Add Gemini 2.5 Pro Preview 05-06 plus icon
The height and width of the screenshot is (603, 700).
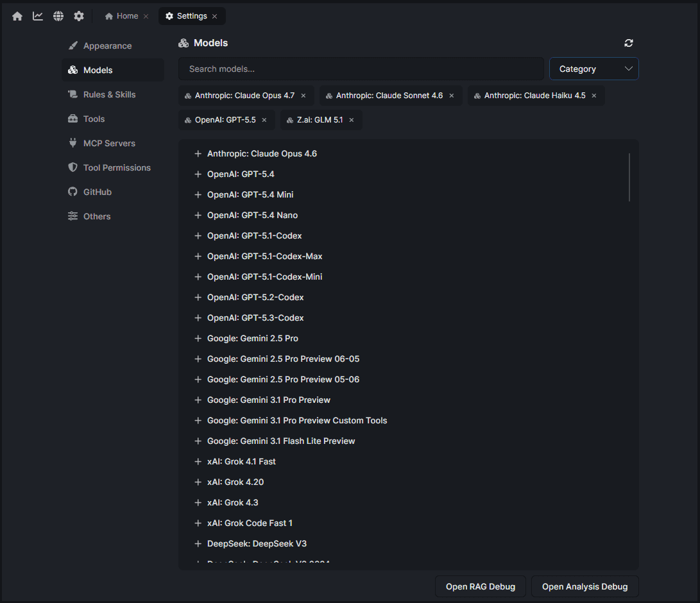(198, 379)
